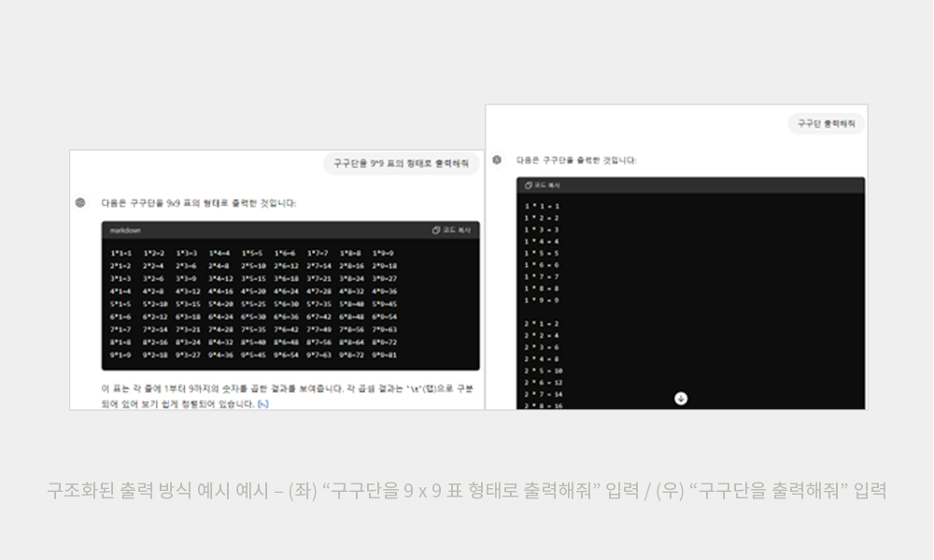Click the response text "다음은 구구단을 출력한 것입니다"
The height and width of the screenshot is (560, 934).
[576, 161]
